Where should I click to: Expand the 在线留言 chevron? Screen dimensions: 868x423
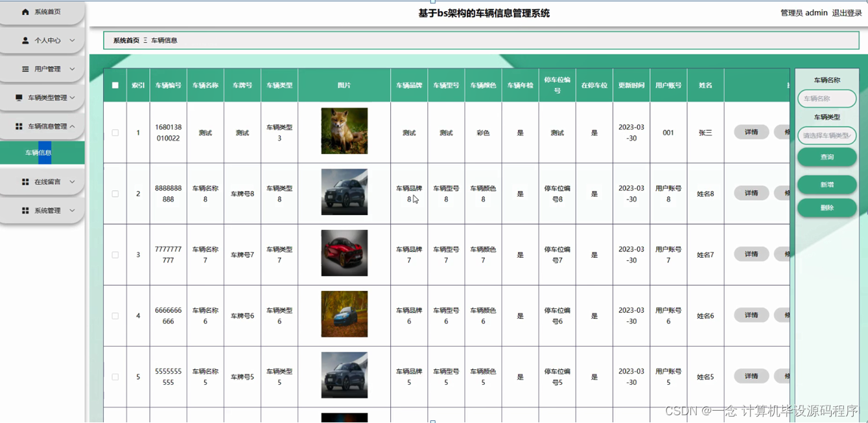72,182
